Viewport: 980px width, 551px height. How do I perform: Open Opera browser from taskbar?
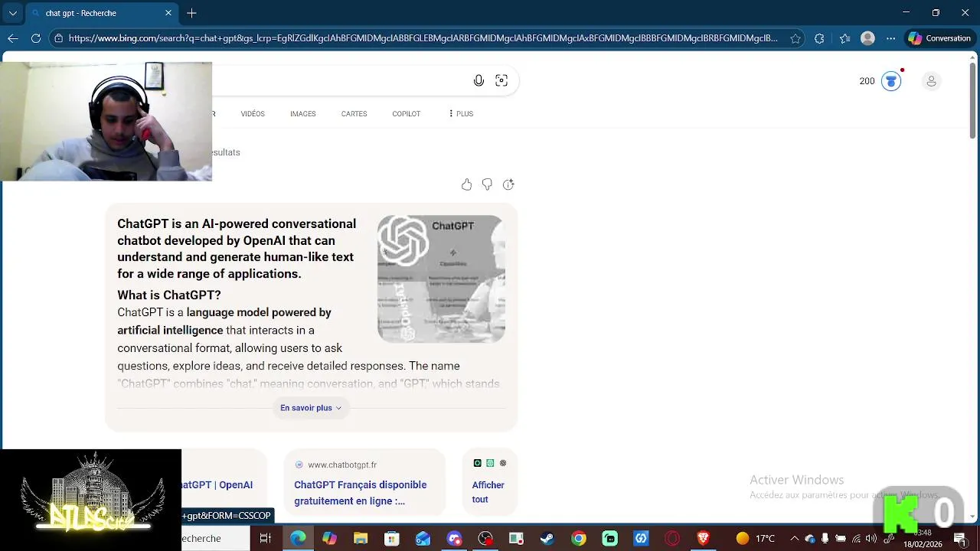672,539
